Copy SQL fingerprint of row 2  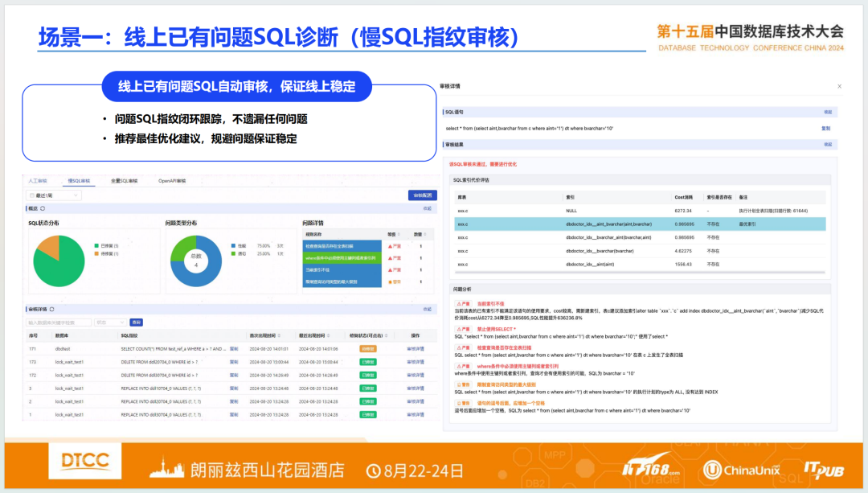tap(234, 401)
